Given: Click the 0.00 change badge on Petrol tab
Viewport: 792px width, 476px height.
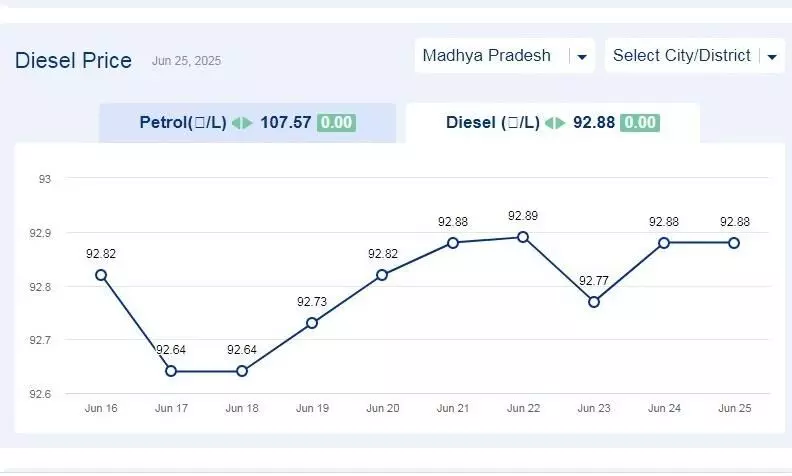Looking at the screenshot, I should 336,123.
